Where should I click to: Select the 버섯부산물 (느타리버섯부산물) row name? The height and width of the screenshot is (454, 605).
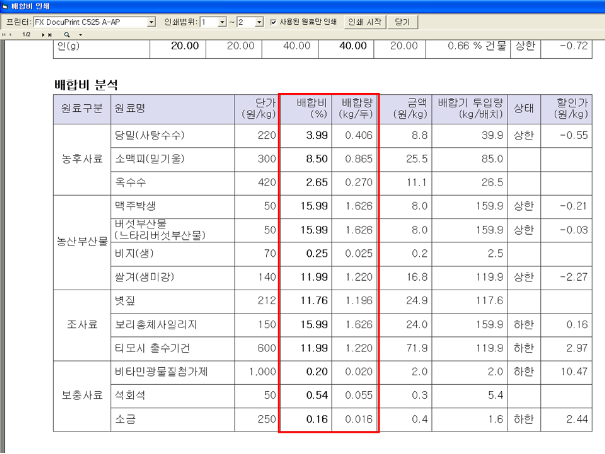160,230
